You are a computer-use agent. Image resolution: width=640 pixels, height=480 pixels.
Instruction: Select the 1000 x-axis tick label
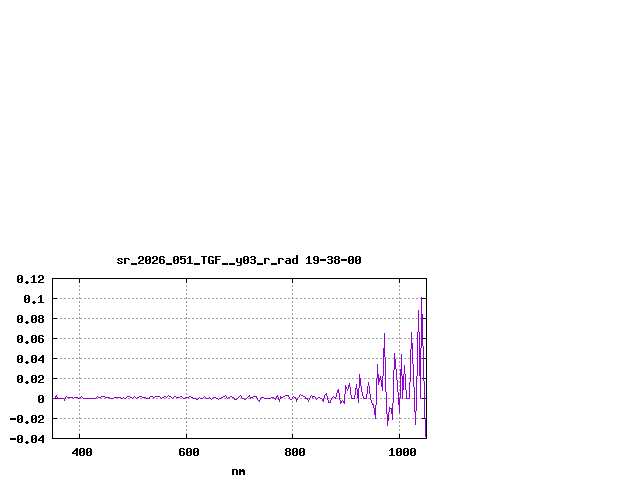point(402,452)
